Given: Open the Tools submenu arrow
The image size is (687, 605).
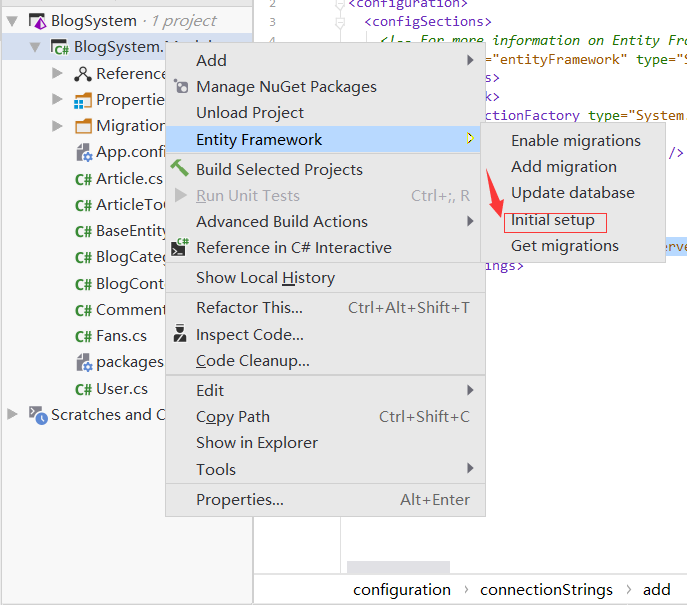Looking at the screenshot, I should (x=470, y=468).
